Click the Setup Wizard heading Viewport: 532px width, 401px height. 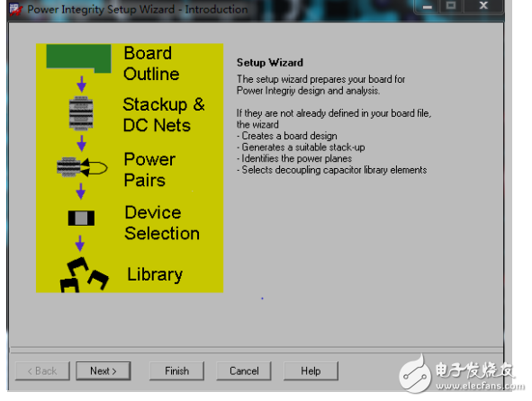(270, 62)
